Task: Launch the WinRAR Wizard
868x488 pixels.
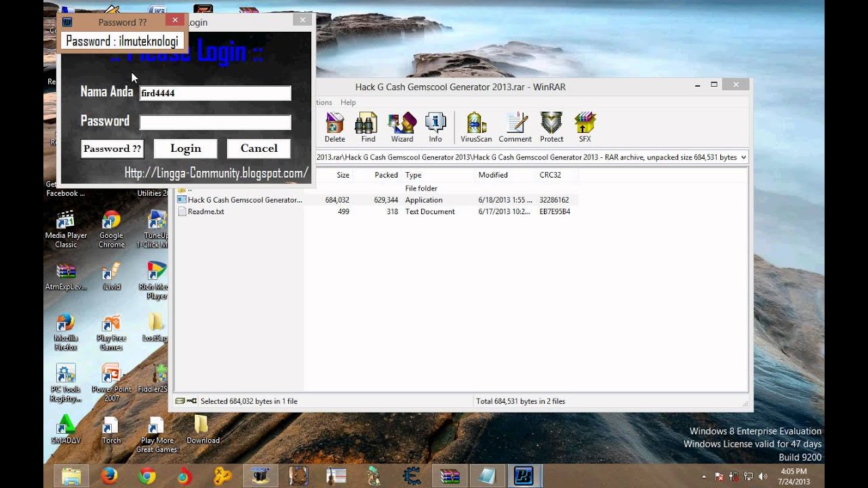Action: click(x=402, y=127)
